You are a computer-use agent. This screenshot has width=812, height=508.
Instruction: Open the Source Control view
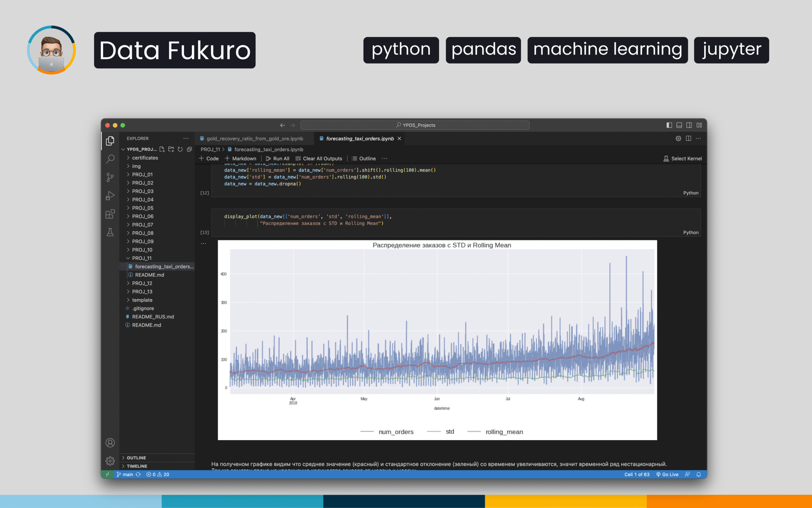[110, 177]
